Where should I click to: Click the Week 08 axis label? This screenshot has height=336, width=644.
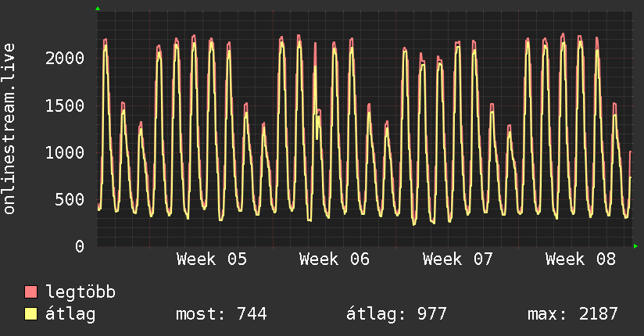point(581,259)
